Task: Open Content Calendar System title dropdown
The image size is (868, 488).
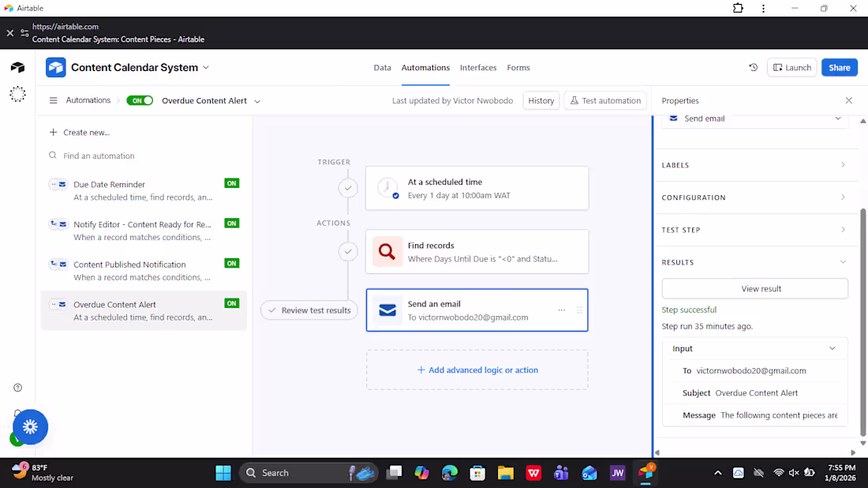Action: coord(206,68)
